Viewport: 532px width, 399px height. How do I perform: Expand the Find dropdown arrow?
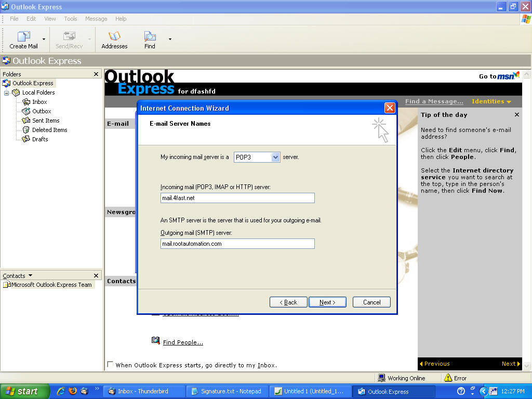coord(170,39)
